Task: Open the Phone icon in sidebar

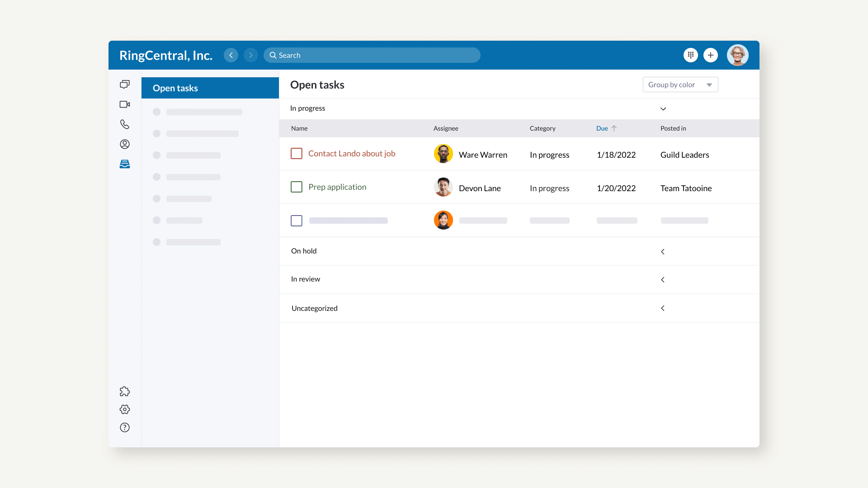Action: coord(125,124)
